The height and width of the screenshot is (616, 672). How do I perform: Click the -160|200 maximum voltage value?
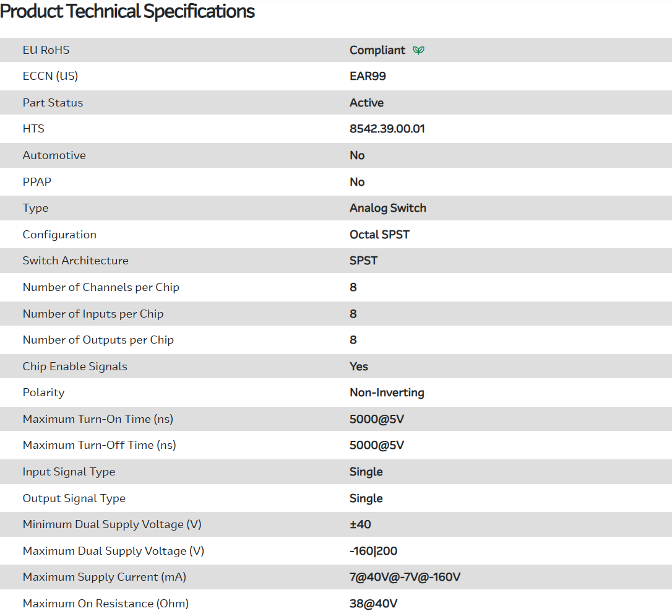(374, 551)
